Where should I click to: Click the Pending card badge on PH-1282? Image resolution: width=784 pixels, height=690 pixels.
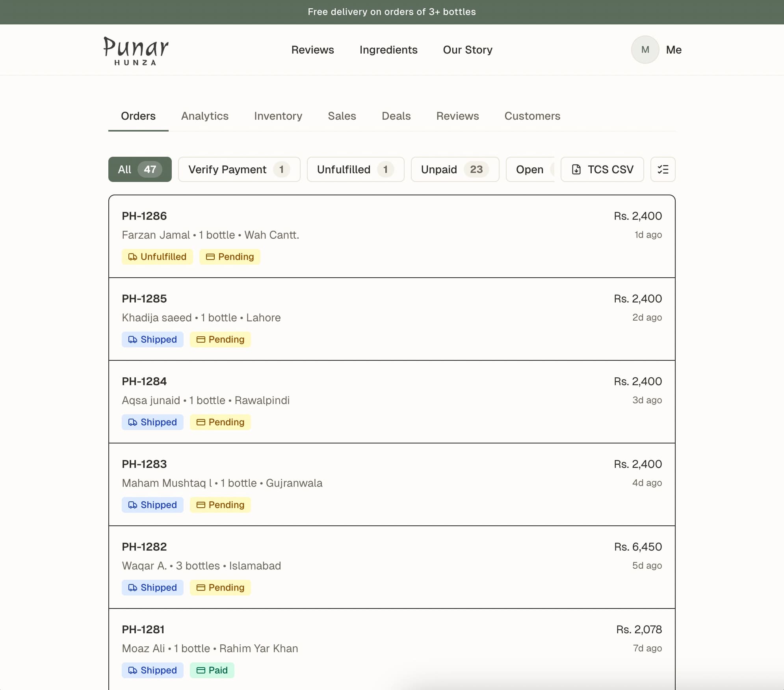pyautogui.click(x=220, y=588)
